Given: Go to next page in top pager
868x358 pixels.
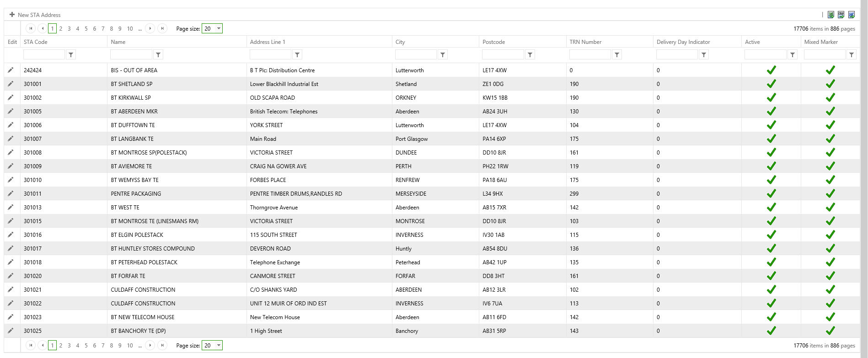Looking at the screenshot, I should point(150,28).
